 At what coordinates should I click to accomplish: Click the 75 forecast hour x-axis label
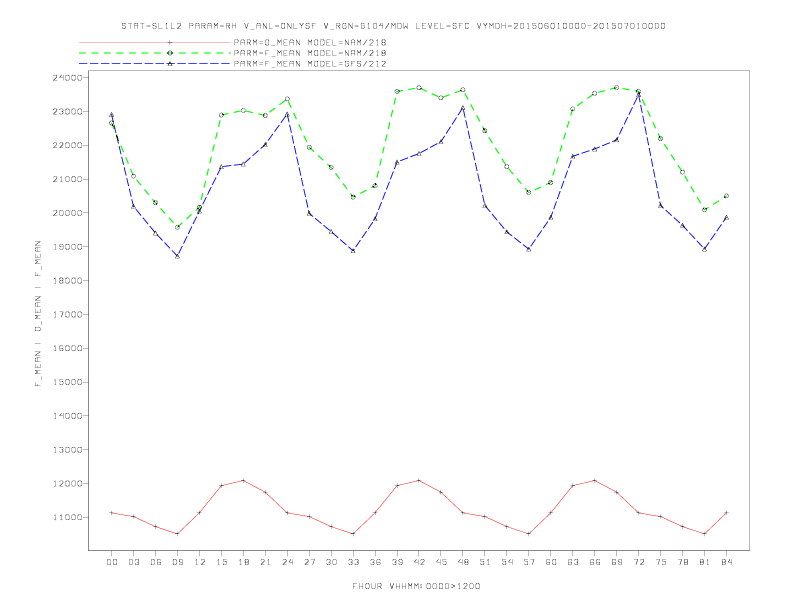[661, 562]
